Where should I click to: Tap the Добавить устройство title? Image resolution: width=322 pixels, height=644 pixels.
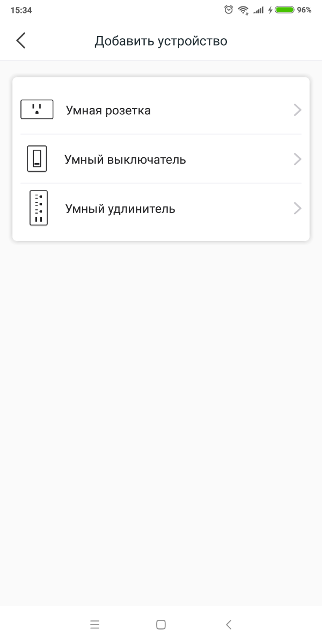[x=161, y=41]
